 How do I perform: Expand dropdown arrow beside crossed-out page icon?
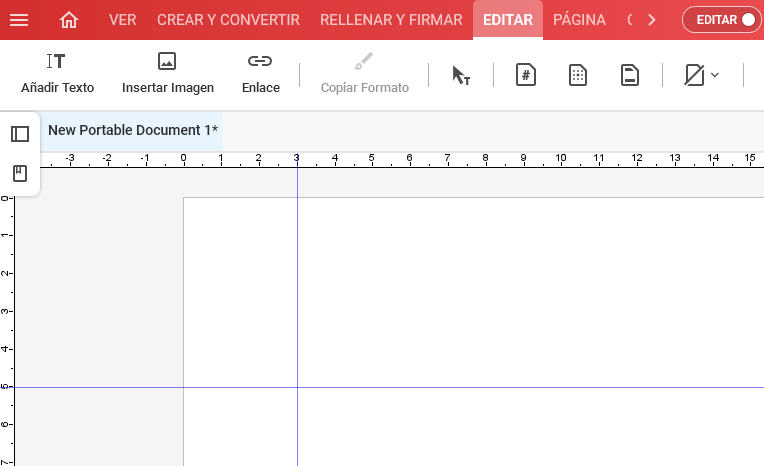point(715,75)
